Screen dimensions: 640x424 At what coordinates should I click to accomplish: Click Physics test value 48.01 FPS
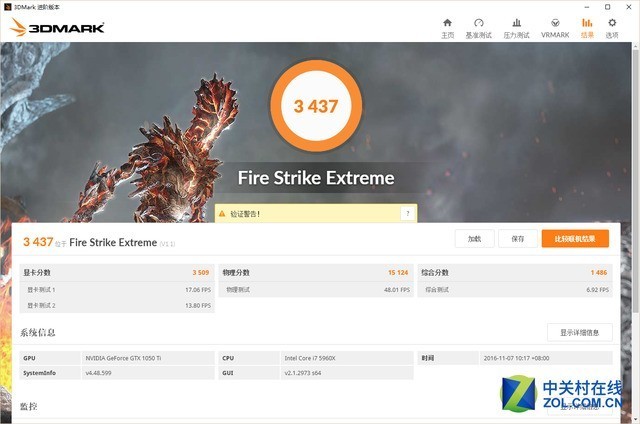click(397, 289)
